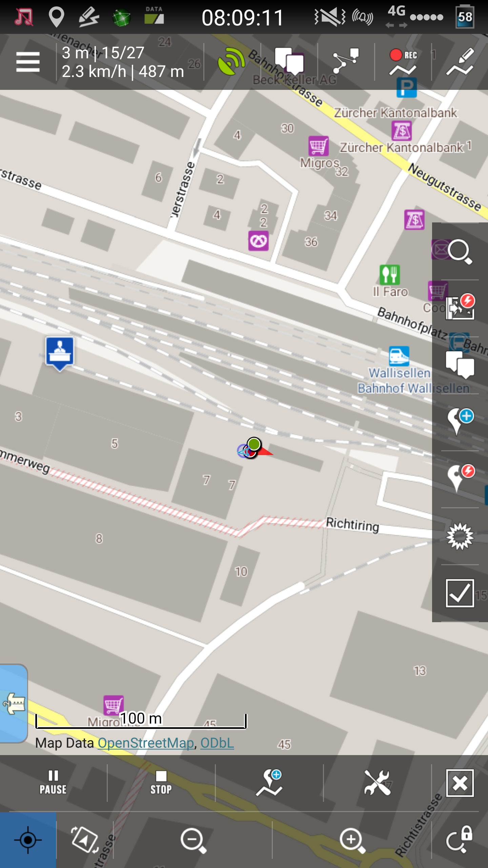This screenshot has height=868, width=488.
Task: Pause the track recording
Action: coord(53,783)
